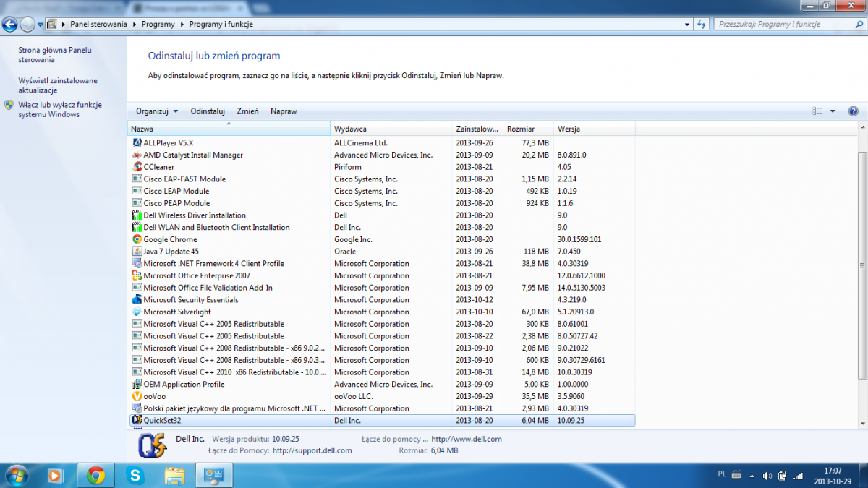Click the Dell Wireless Driver Installation icon
Image resolution: width=868 pixels, height=488 pixels.
(x=137, y=215)
